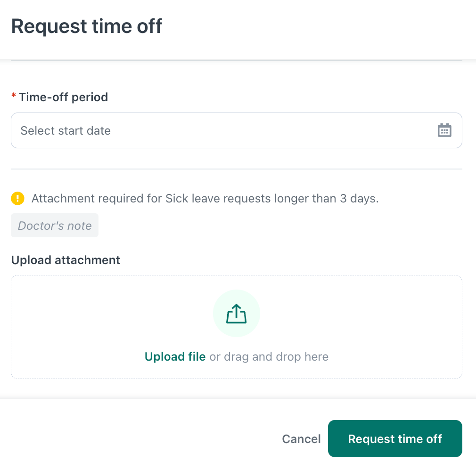The width and height of the screenshot is (476, 468).
Task: Click the exclamation icon before the Sick leave notice
Action: tap(17, 198)
